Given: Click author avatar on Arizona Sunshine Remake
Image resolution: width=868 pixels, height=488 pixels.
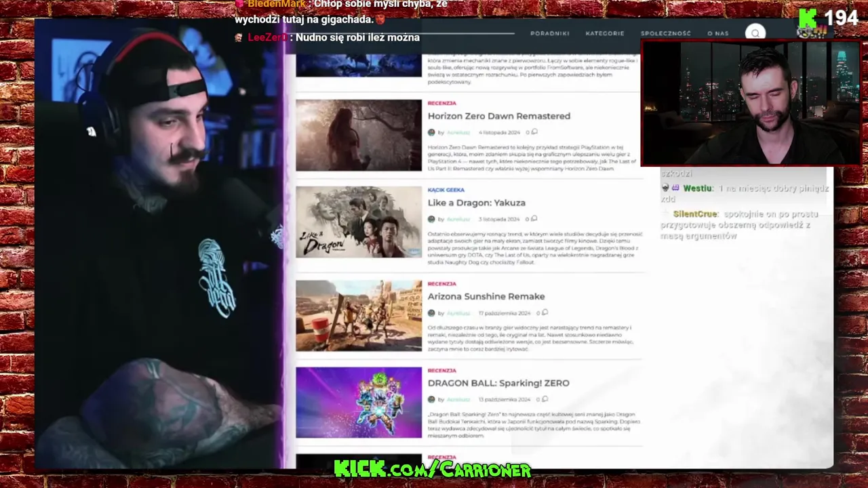Looking at the screenshot, I should point(431,313).
